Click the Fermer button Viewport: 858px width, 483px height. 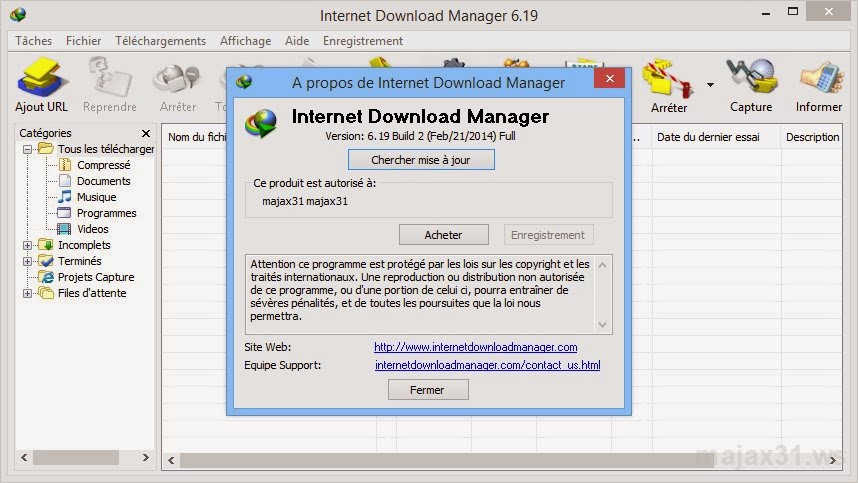tap(427, 389)
